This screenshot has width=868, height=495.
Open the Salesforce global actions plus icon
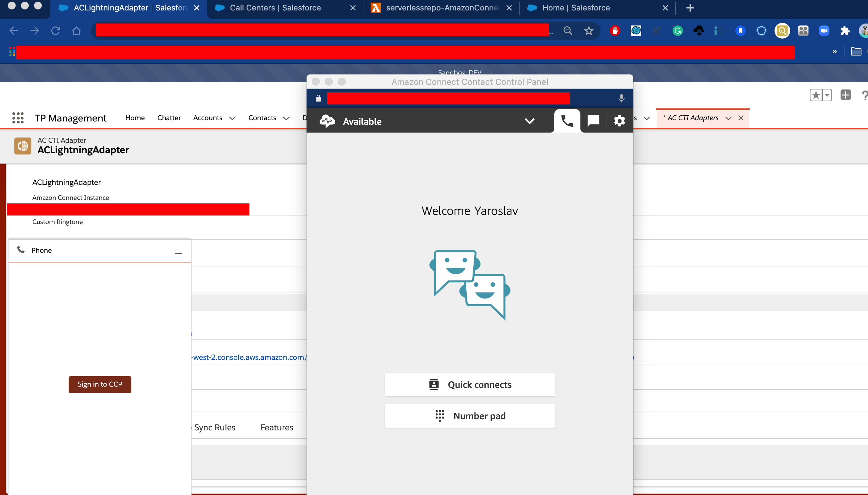[x=845, y=95]
